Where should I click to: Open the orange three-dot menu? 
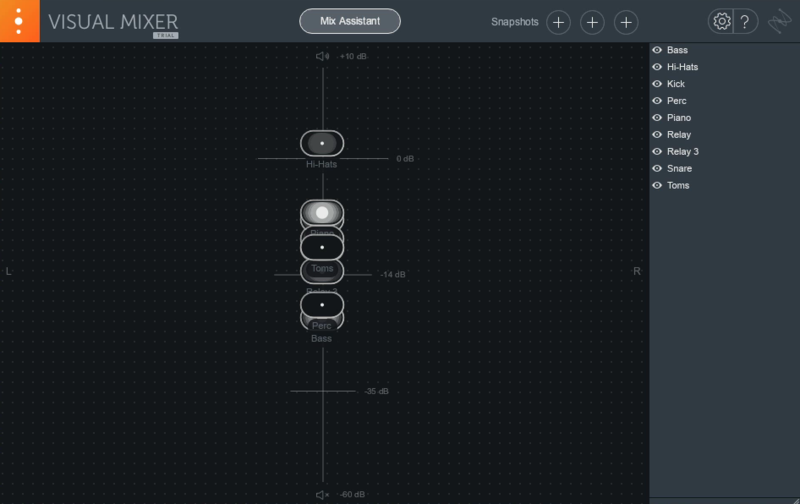click(x=19, y=21)
